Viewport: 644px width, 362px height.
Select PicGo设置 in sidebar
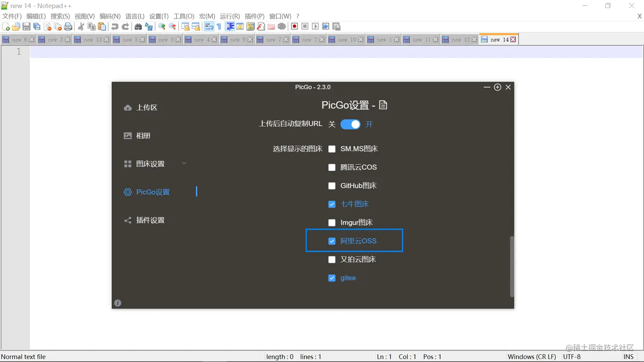point(147,192)
